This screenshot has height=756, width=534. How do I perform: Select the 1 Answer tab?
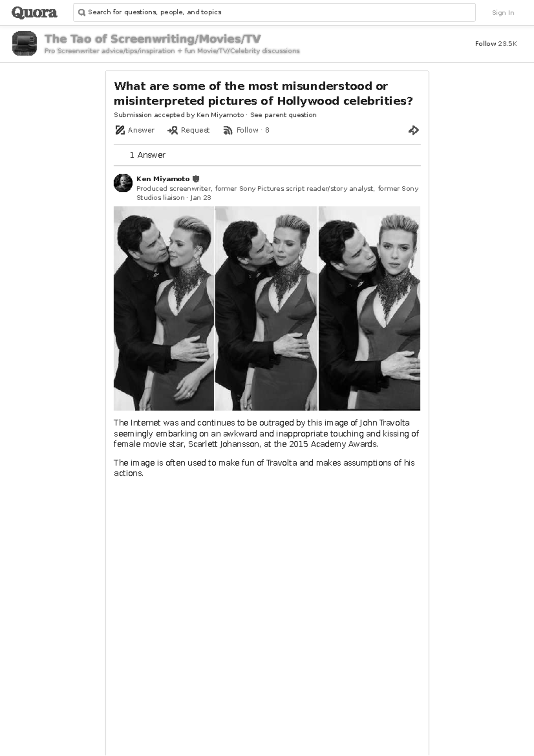tap(147, 155)
